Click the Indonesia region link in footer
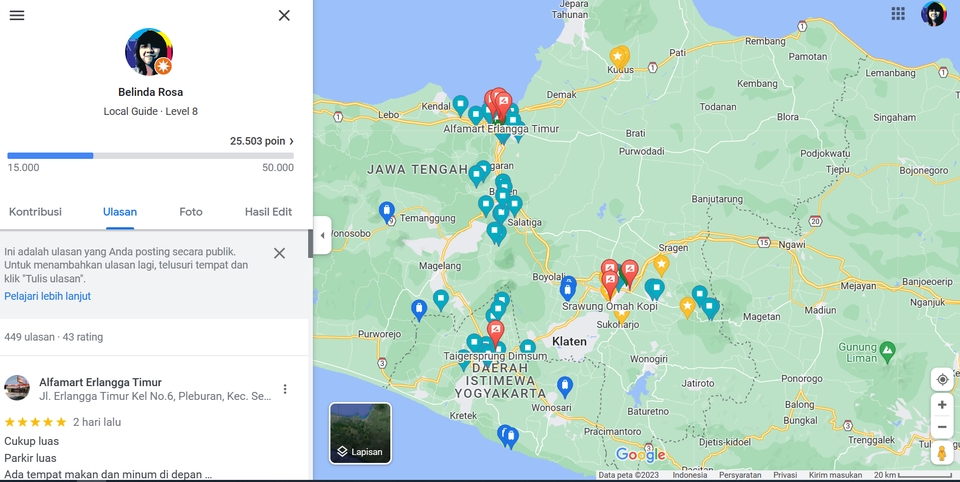Image resolution: width=960 pixels, height=482 pixels. tap(689, 475)
